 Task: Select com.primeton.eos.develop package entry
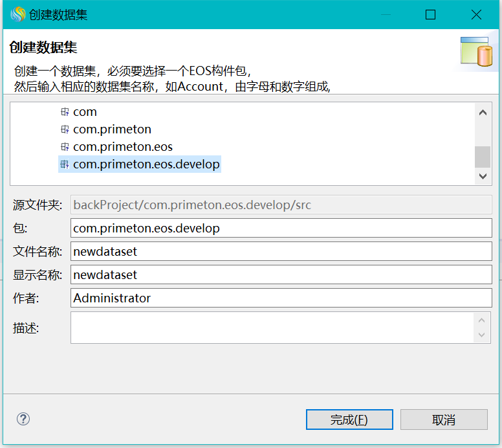146,164
